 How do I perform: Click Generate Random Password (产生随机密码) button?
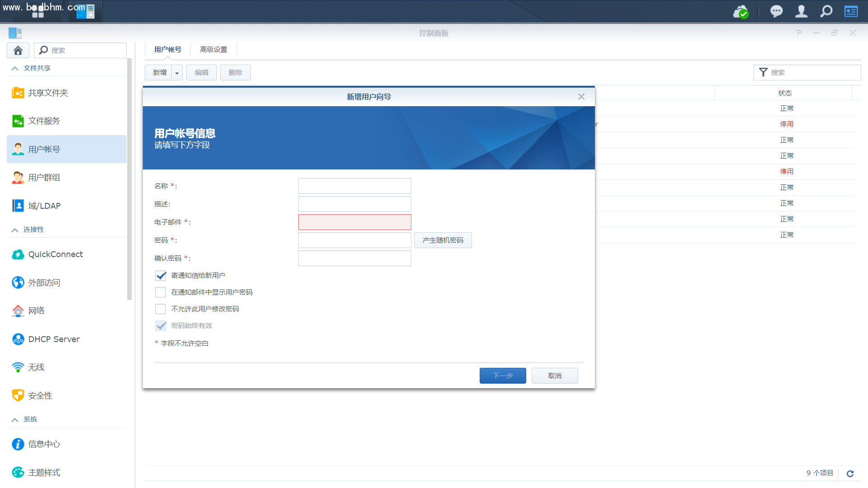[443, 240]
